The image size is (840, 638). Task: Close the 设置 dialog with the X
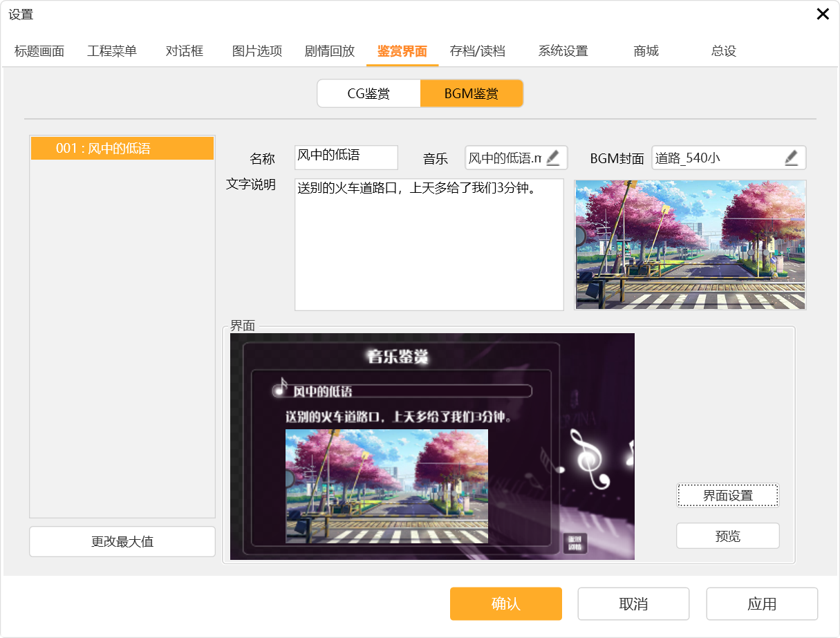(x=822, y=14)
